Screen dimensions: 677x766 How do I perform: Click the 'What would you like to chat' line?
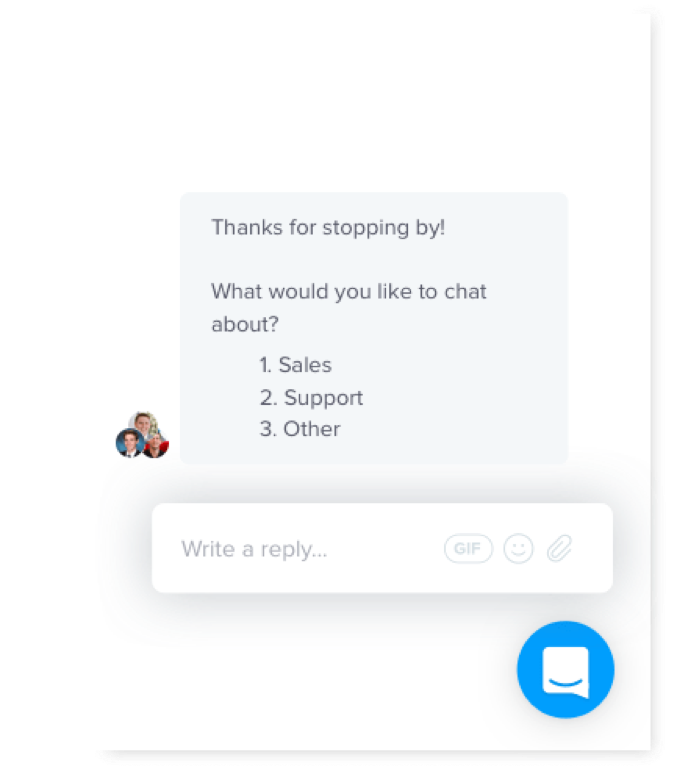point(349,292)
